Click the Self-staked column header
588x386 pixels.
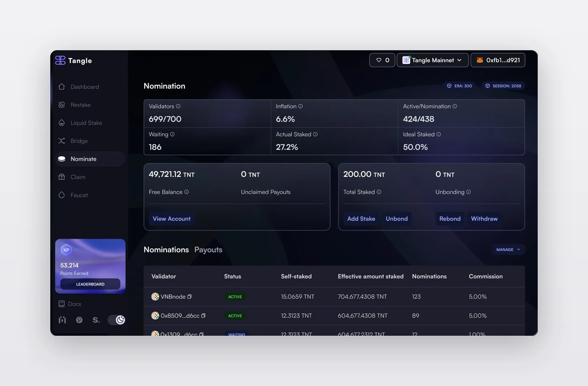[296, 276]
